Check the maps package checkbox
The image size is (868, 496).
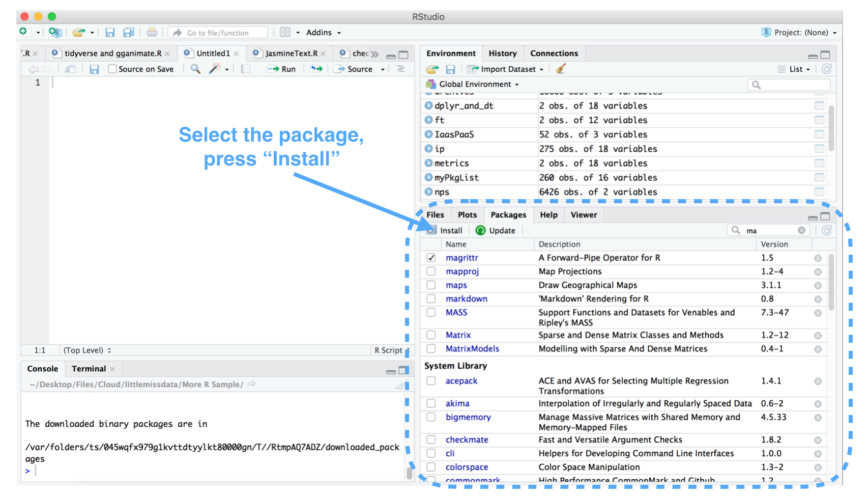coord(431,285)
